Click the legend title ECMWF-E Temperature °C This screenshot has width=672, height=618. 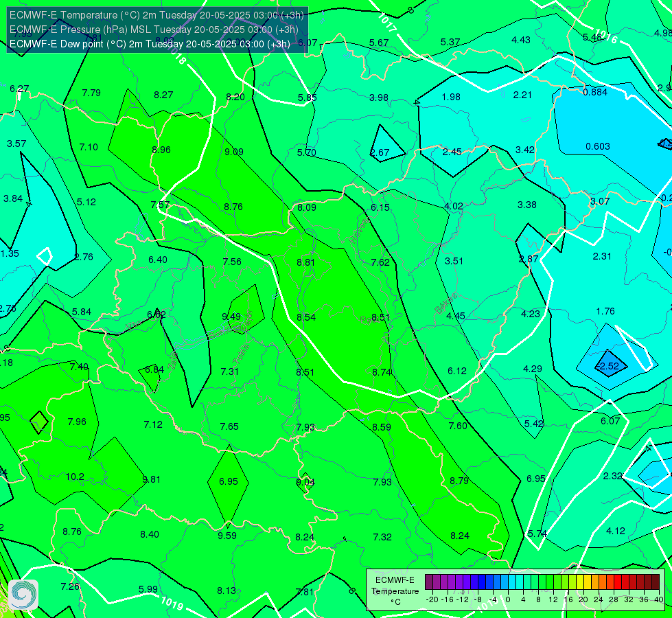coord(395,591)
